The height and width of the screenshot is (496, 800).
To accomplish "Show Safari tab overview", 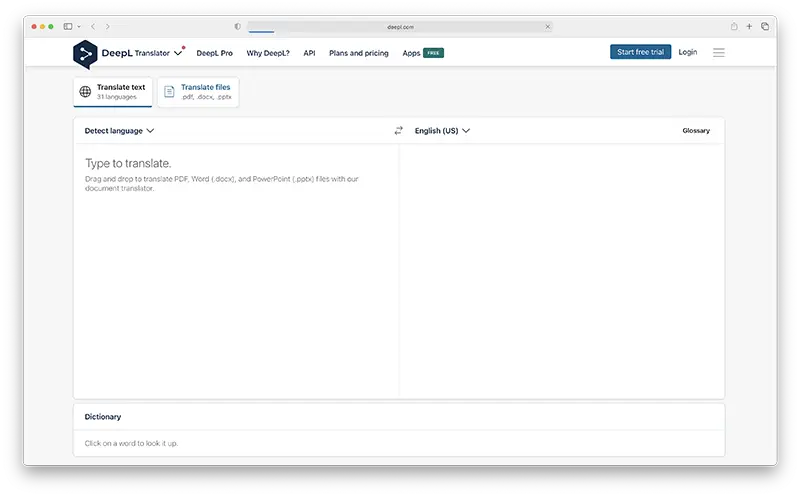I will [765, 26].
